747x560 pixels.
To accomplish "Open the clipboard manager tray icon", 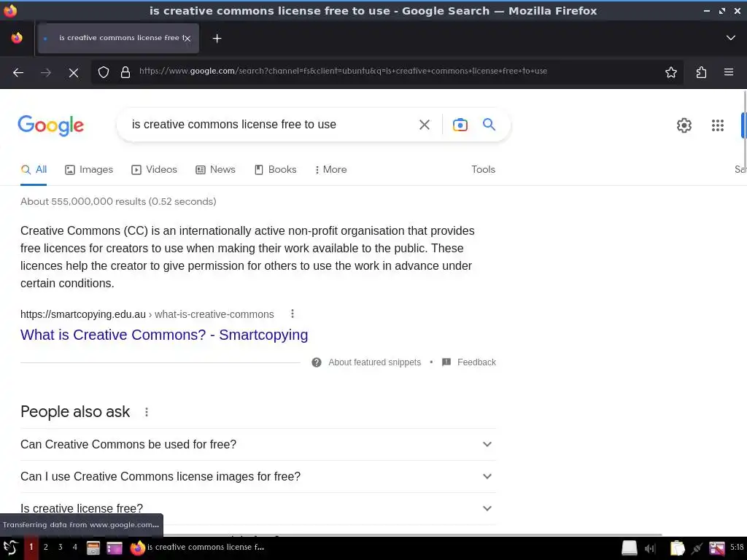I will 677,548.
